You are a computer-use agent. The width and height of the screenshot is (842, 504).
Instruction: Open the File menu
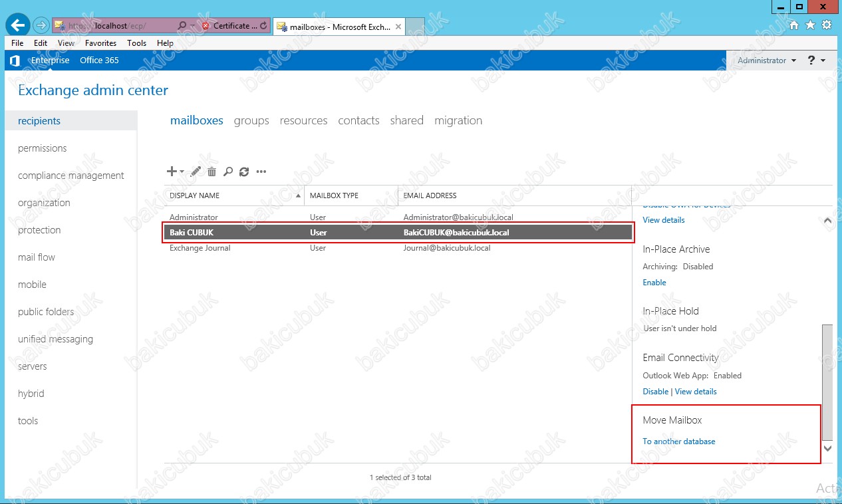click(x=17, y=43)
